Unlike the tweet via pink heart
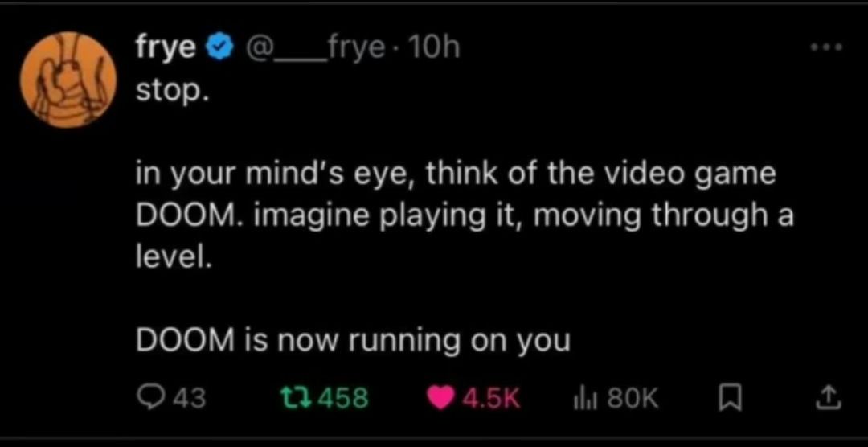 (x=441, y=398)
